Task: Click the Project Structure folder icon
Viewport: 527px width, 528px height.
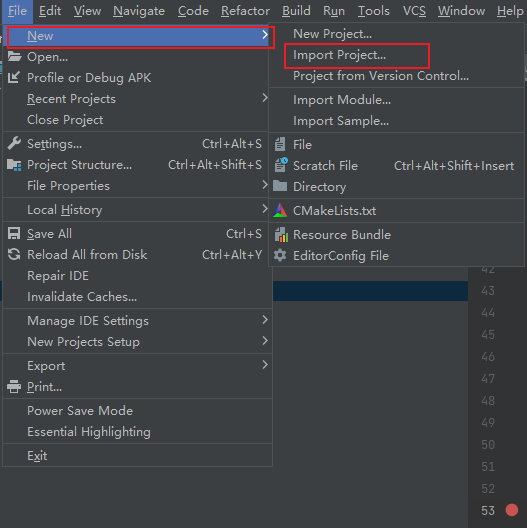Action: point(14,165)
